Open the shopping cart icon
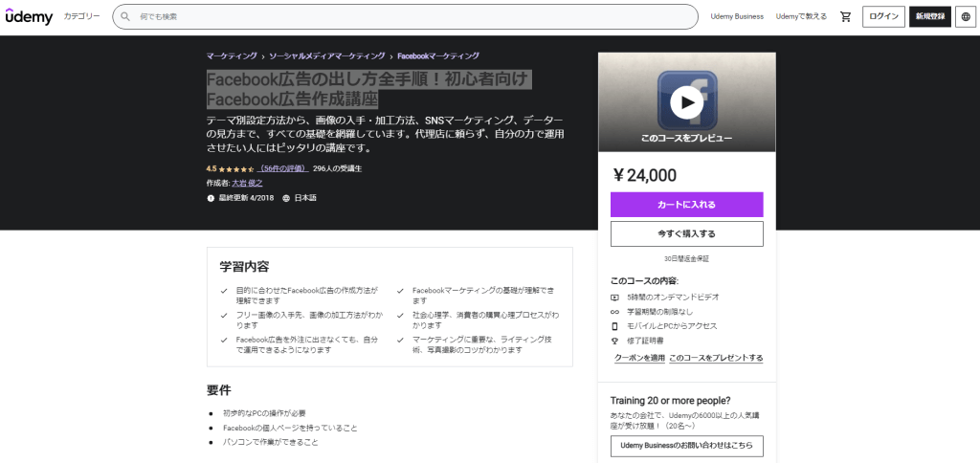 [x=846, y=17]
